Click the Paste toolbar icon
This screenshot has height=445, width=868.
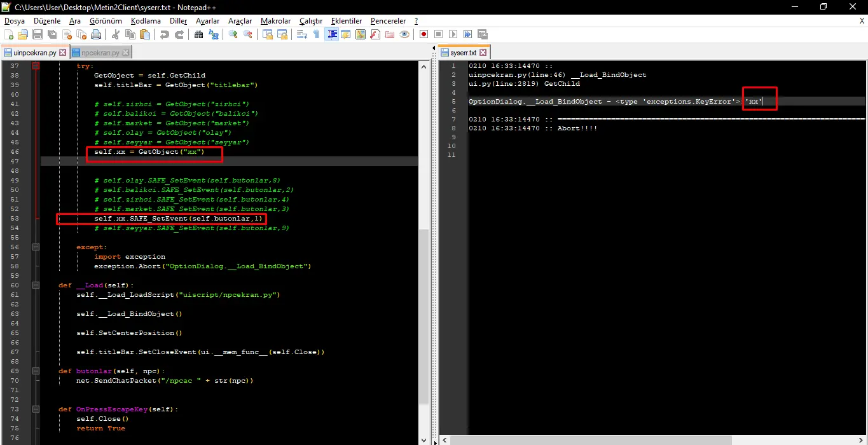145,34
